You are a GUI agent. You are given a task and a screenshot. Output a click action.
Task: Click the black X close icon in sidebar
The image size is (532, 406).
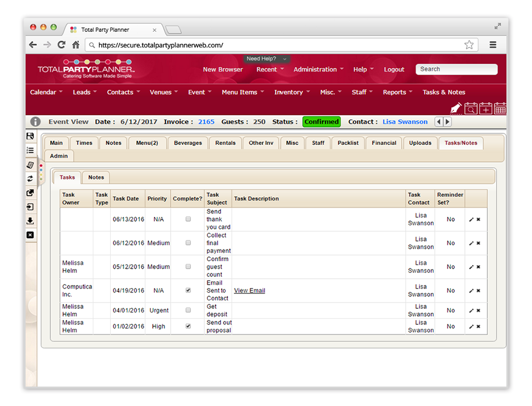click(x=30, y=235)
